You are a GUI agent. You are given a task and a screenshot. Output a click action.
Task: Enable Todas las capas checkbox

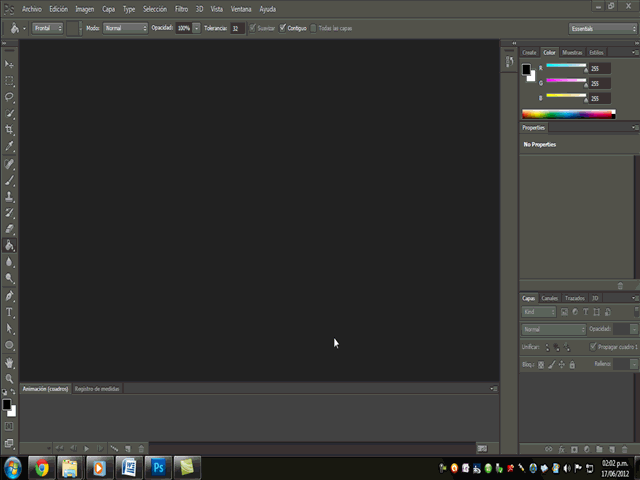pos(313,28)
